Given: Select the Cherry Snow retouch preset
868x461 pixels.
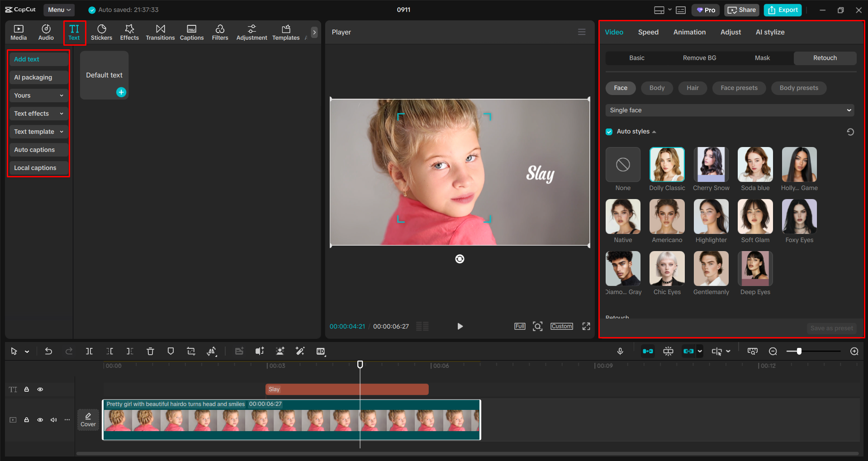Looking at the screenshot, I should point(711,165).
